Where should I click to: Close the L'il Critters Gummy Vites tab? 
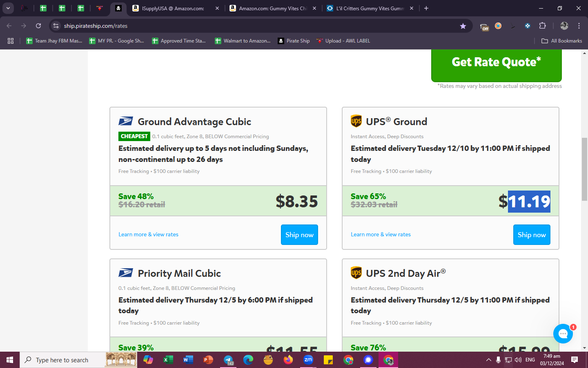[412, 8]
